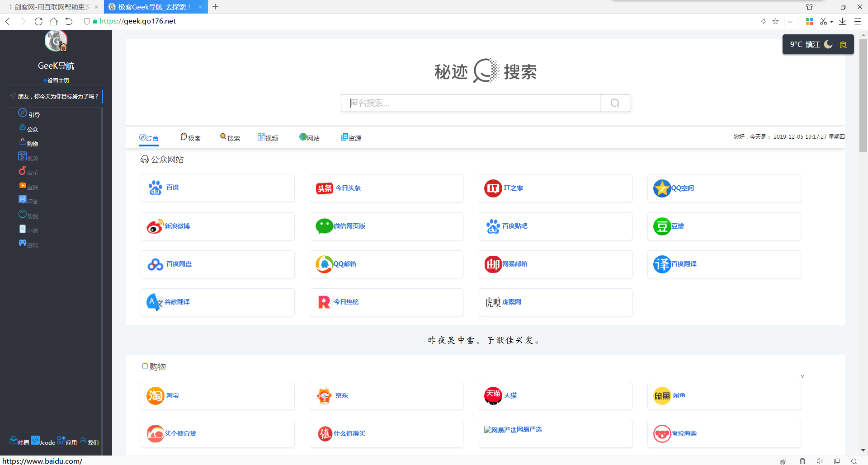This screenshot has width=868, height=465.
Task: Open the 新浪微博 icon
Action: (155, 226)
